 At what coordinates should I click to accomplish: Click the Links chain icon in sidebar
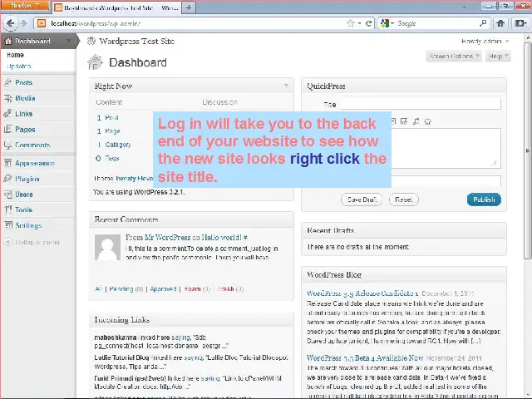pos(7,114)
